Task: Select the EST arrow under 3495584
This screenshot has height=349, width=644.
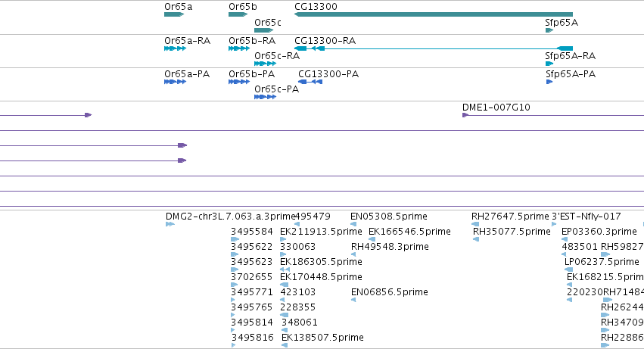Action: (x=235, y=239)
